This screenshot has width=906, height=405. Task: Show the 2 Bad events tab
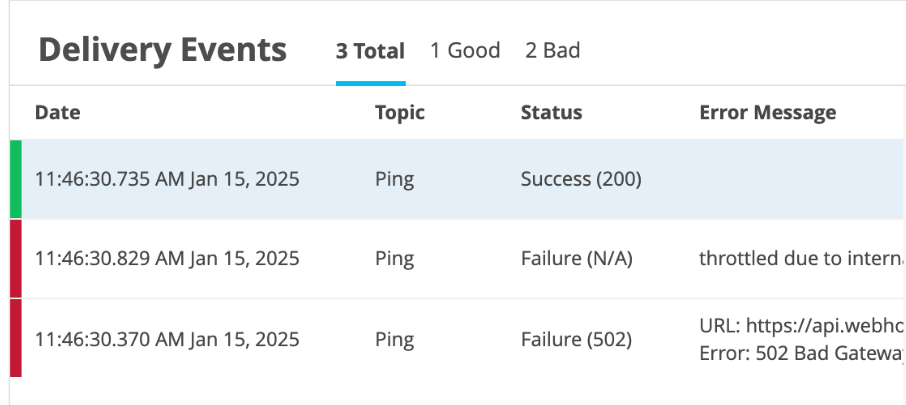pos(552,51)
